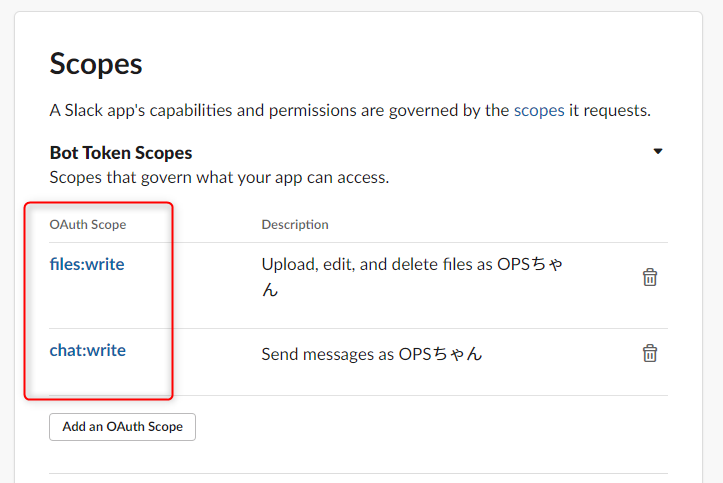Click the subtitle Scopes that govern app access
Screen dimensions: 723x483
click(x=219, y=177)
